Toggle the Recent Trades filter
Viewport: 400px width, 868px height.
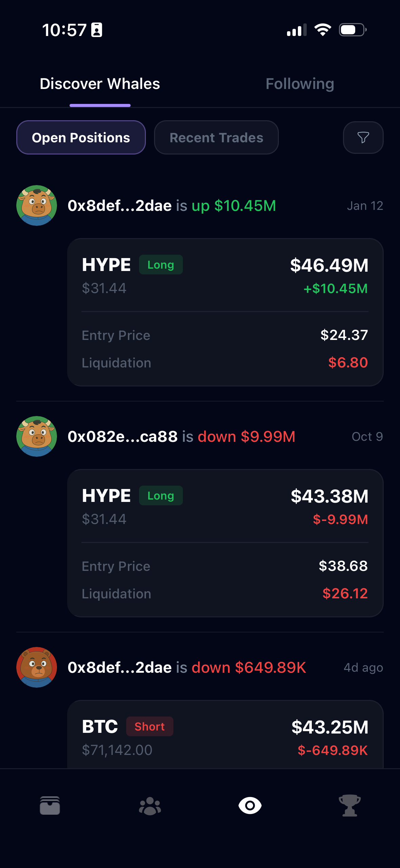[216, 138]
